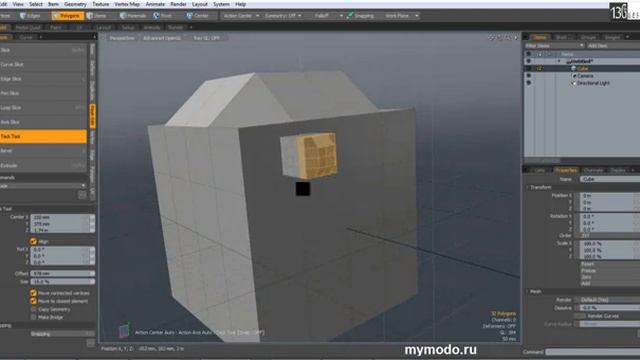Switch to Channels tab
This screenshot has width=640, height=360.
click(593, 170)
